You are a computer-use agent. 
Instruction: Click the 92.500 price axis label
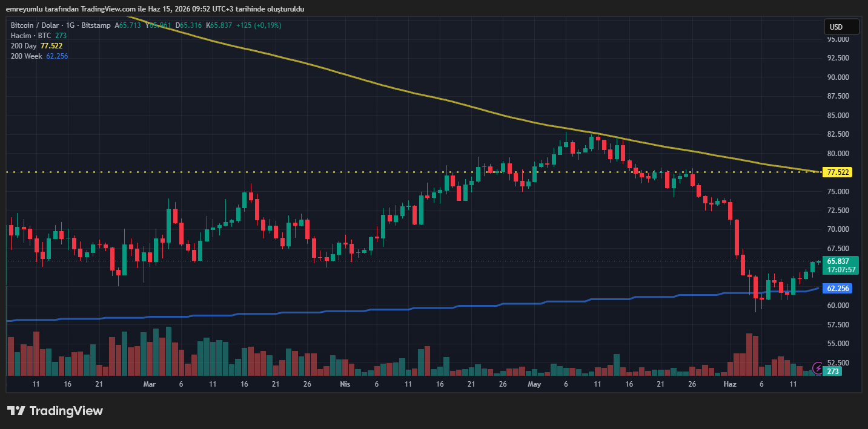pyautogui.click(x=838, y=58)
